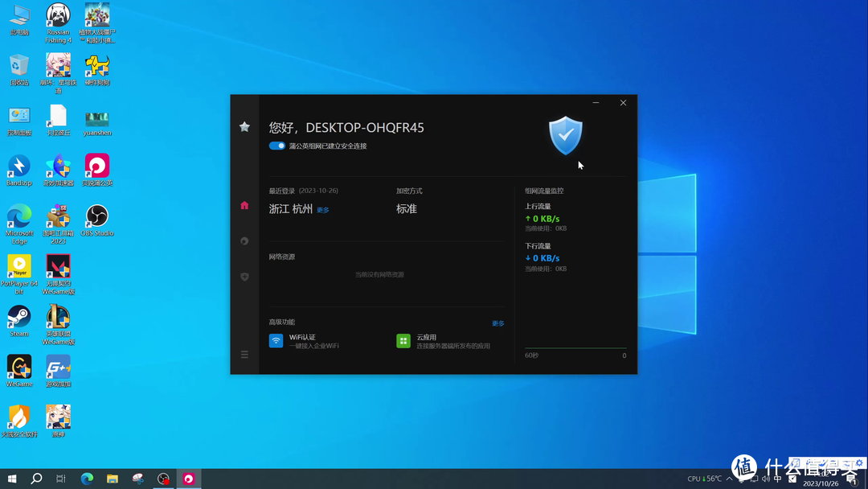Open the shield security page in the sidebar
The image size is (868, 489).
click(x=244, y=277)
